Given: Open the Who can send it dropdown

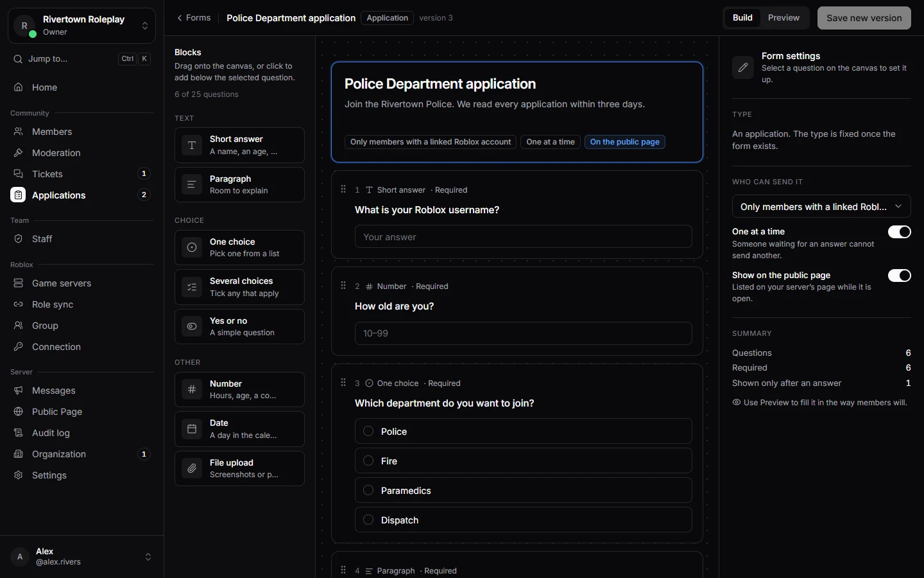Looking at the screenshot, I should pos(821,207).
